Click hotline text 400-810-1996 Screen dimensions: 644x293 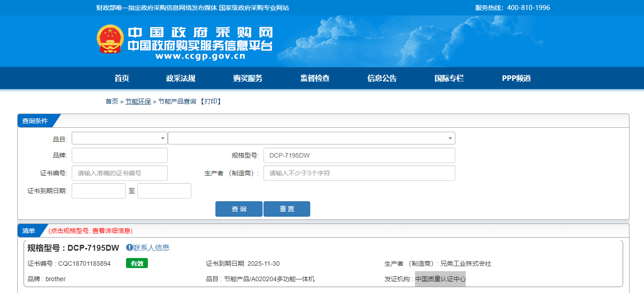[528, 8]
